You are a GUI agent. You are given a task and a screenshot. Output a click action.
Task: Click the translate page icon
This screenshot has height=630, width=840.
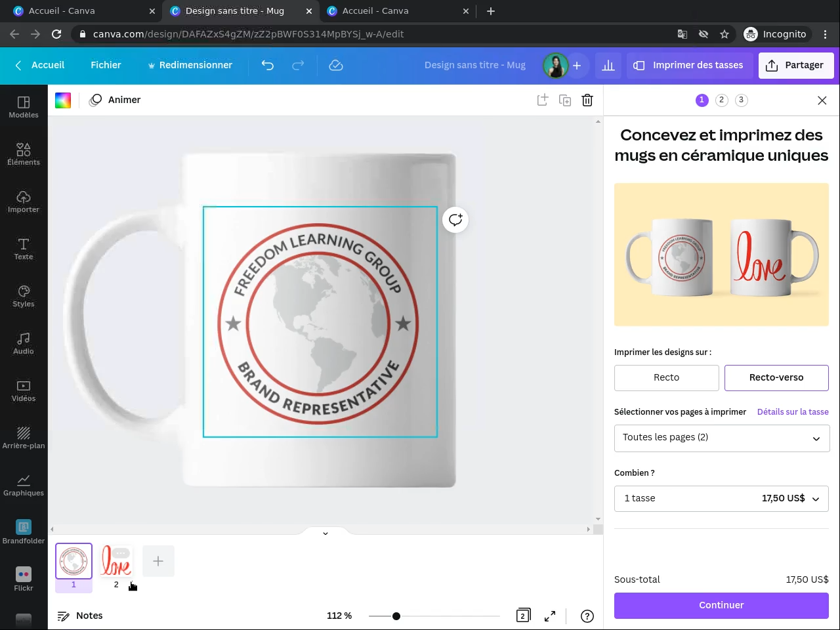pos(682,34)
